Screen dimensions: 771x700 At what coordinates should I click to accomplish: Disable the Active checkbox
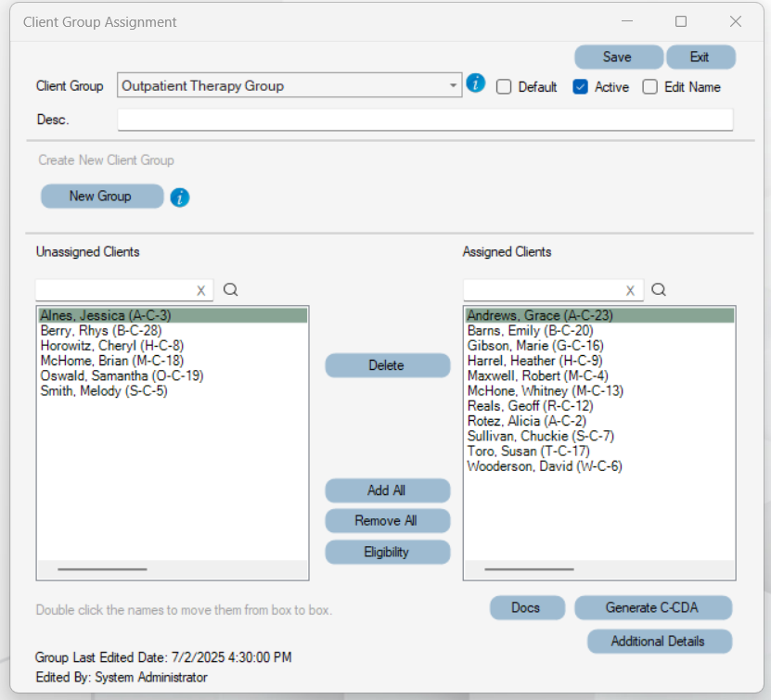click(x=580, y=86)
